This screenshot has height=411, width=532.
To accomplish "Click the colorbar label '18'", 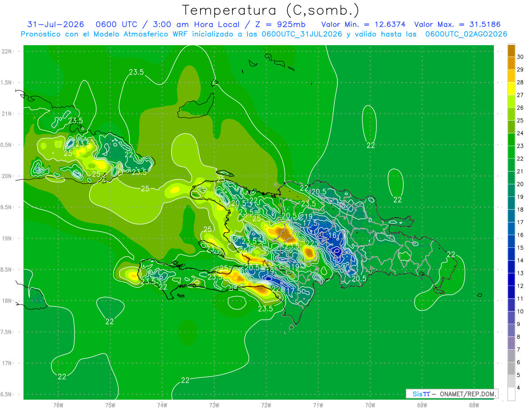I will point(520,209).
